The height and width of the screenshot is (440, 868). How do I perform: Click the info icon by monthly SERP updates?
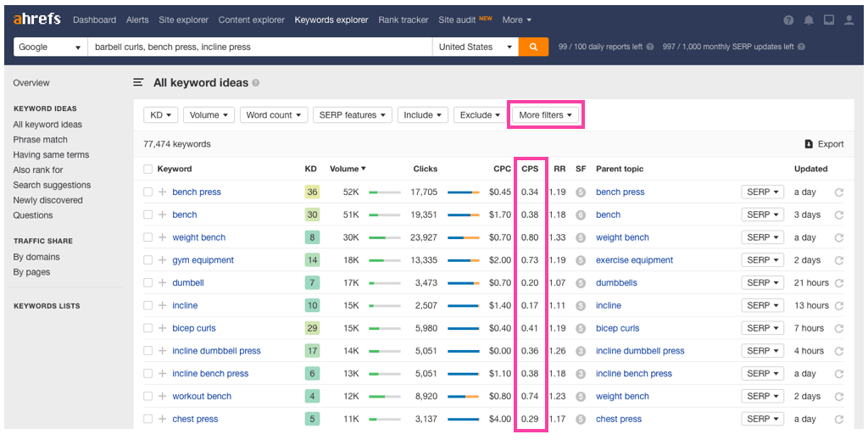point(801,47)
